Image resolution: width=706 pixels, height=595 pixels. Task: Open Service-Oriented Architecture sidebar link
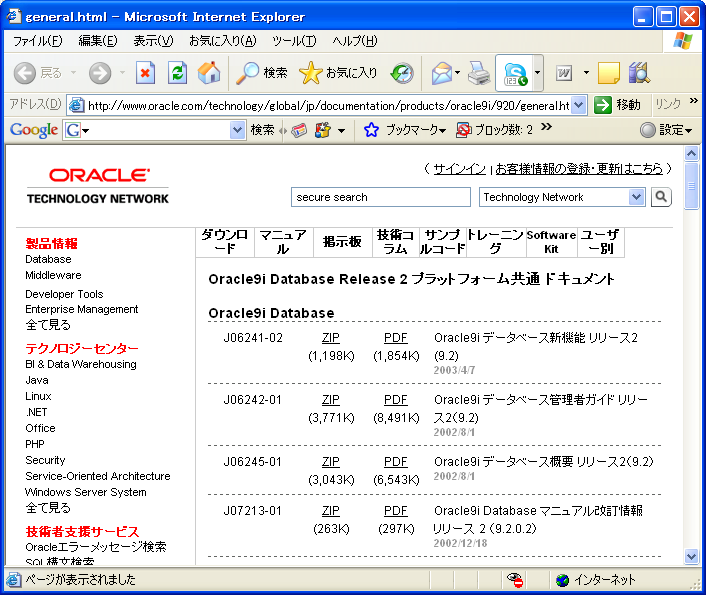pyautogui.click(x=98, y=476)
